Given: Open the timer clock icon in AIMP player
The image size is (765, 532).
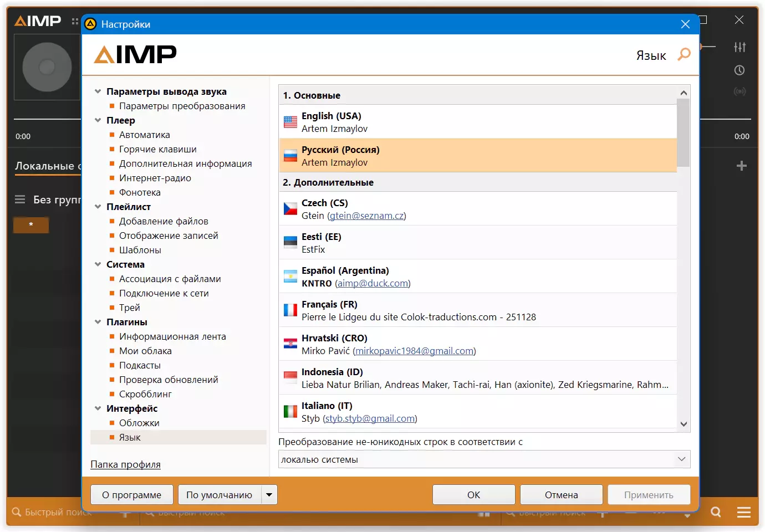Looking at the screenshot, I should point(739,70).
